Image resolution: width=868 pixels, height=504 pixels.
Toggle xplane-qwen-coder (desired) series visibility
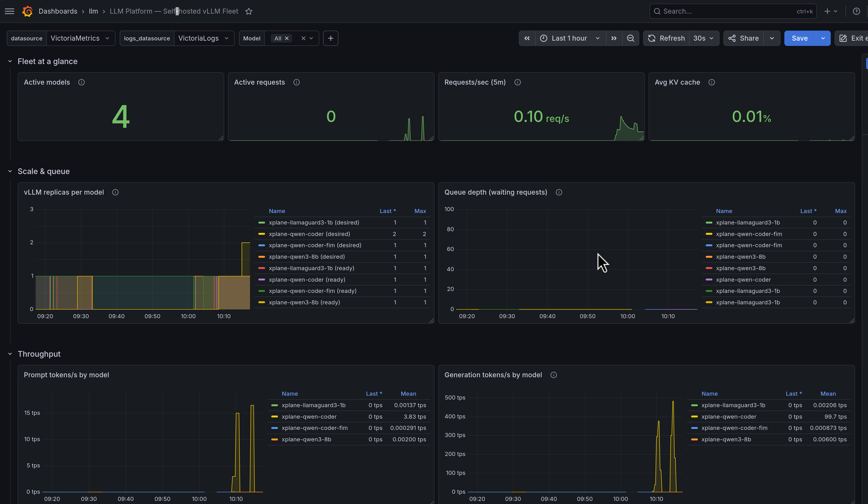point(309,234)
